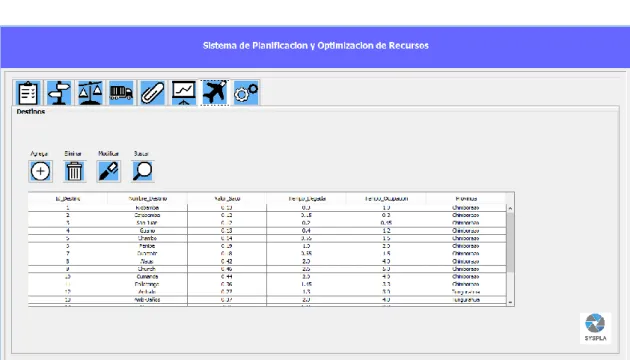Click the Id_Destino column header
The image size is (630, 360).
(68, 198)
